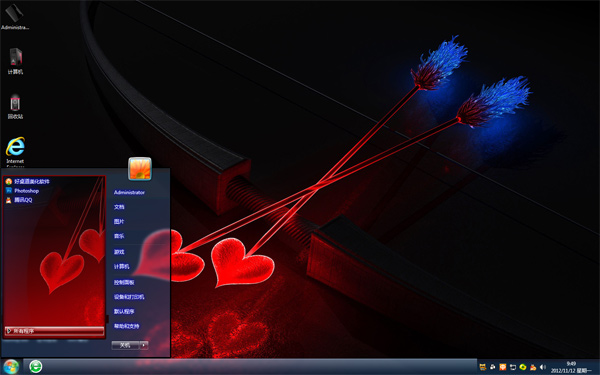Click the QQ penguin tray icon

(x=533, y=367)
